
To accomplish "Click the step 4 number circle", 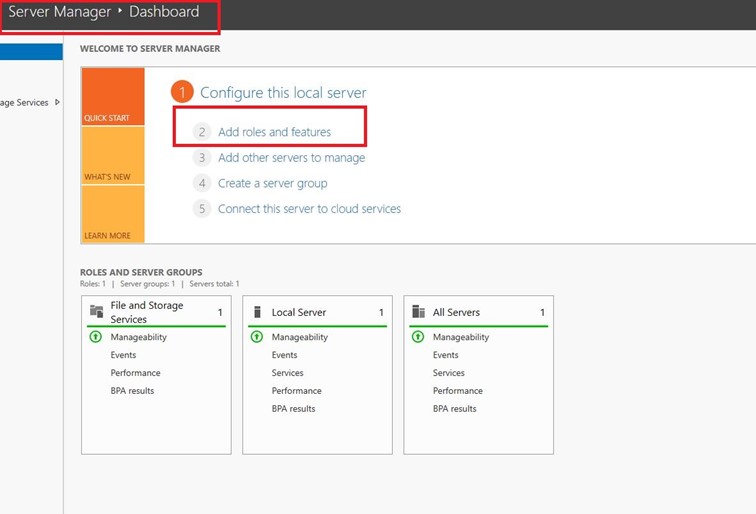I will 202,183.
